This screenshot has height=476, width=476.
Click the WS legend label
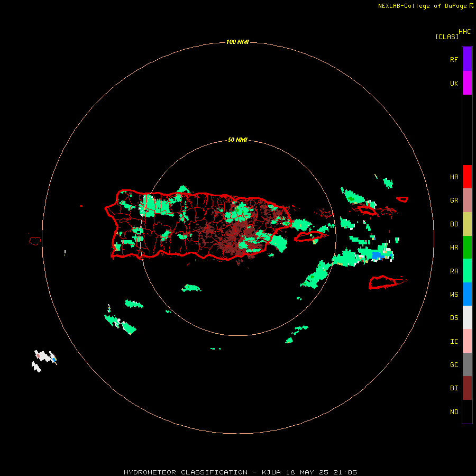click(454, 295)
